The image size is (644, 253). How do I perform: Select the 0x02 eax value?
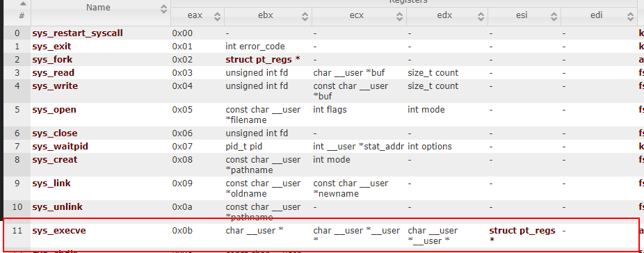point(182,60)
